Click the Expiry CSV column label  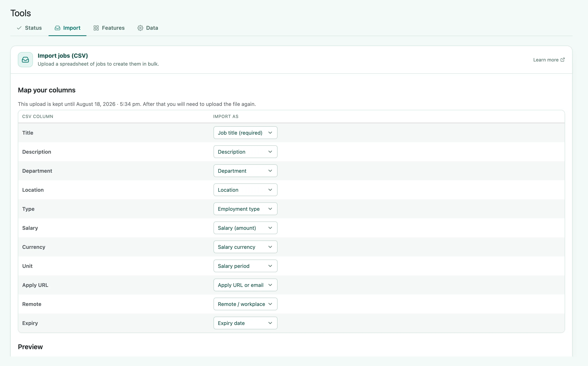pos(30,323)
